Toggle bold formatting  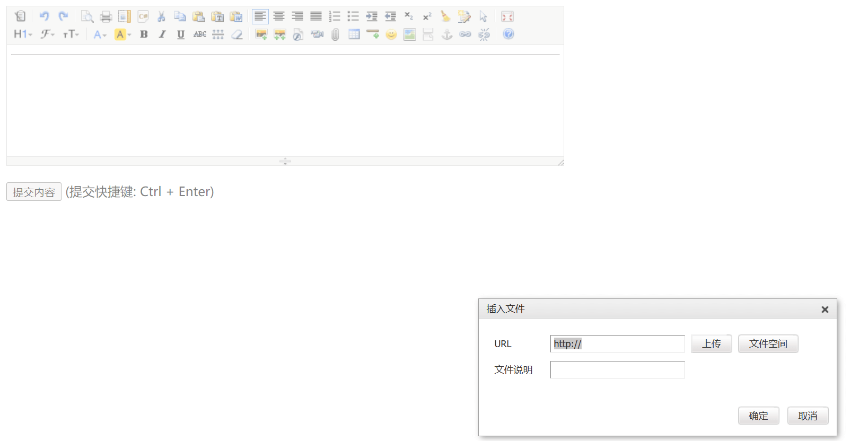(x=144, y=34)
